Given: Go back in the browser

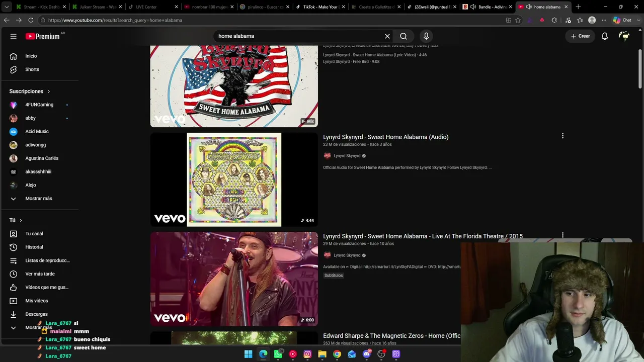Looking at the screenshot, I should click(x=7, y=20).
